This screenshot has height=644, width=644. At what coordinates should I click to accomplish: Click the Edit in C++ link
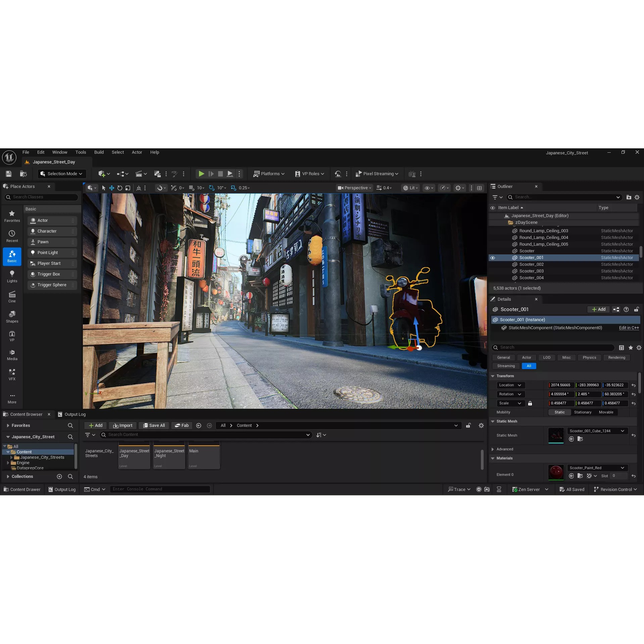(x=629, y=328)
